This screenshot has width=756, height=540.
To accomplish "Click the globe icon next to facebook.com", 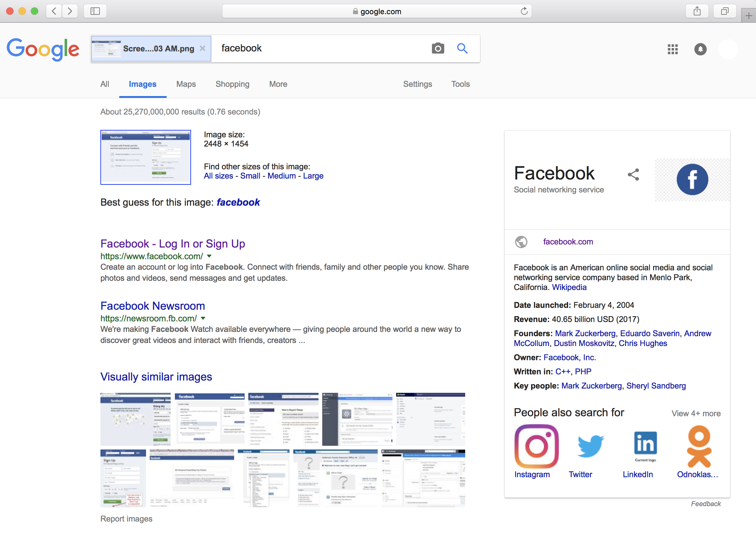I will (x=521, y=242).
